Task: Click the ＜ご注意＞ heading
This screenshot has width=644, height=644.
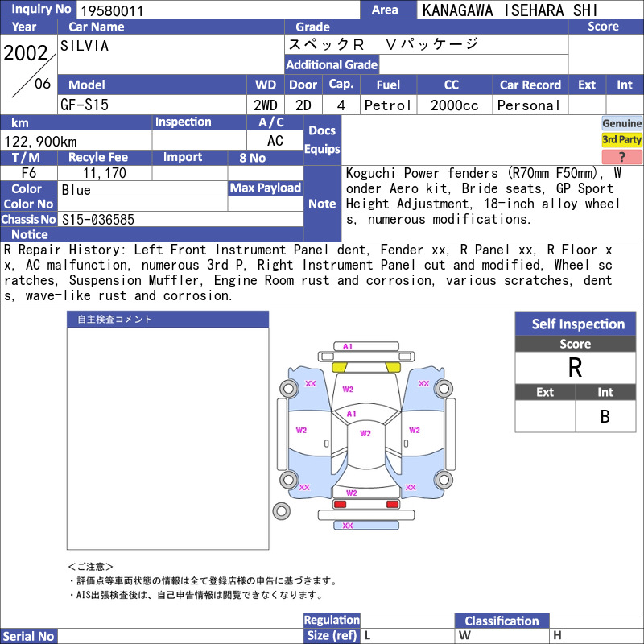Action: click(90, 567)
